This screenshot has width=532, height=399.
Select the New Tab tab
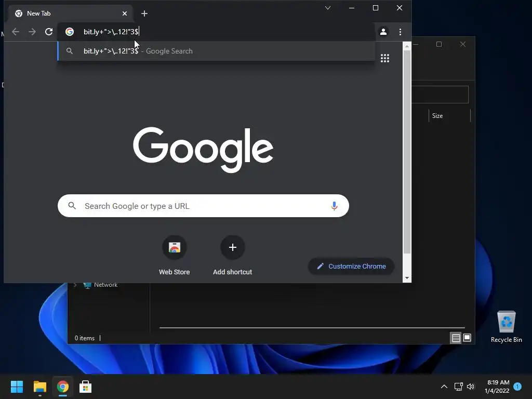click(x=71, y=13)
